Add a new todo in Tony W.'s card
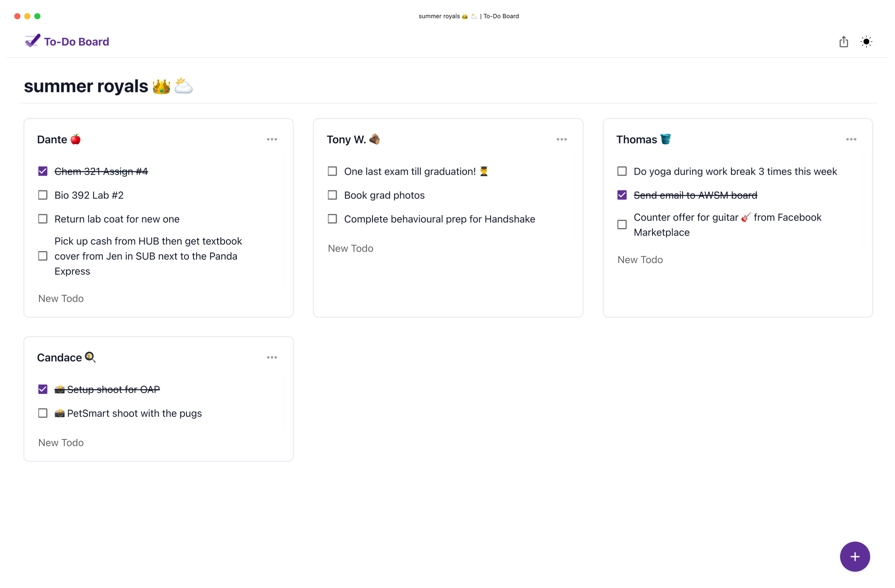 pos(350,248)
